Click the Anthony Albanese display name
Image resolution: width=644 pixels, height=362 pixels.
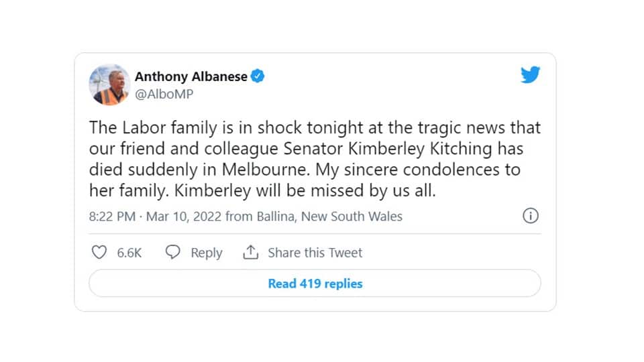pyautogui.click(x=191, y=76)
